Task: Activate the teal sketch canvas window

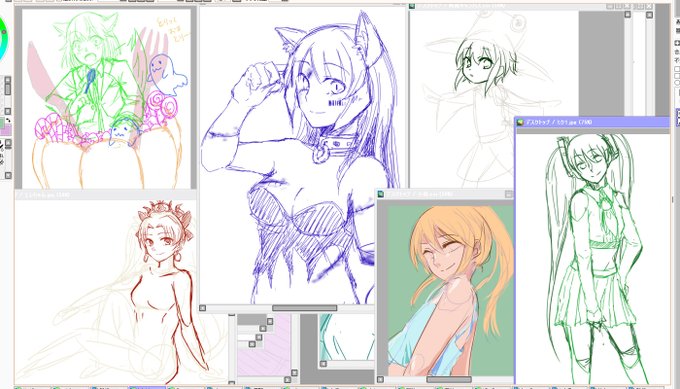Action: (347, 337)
